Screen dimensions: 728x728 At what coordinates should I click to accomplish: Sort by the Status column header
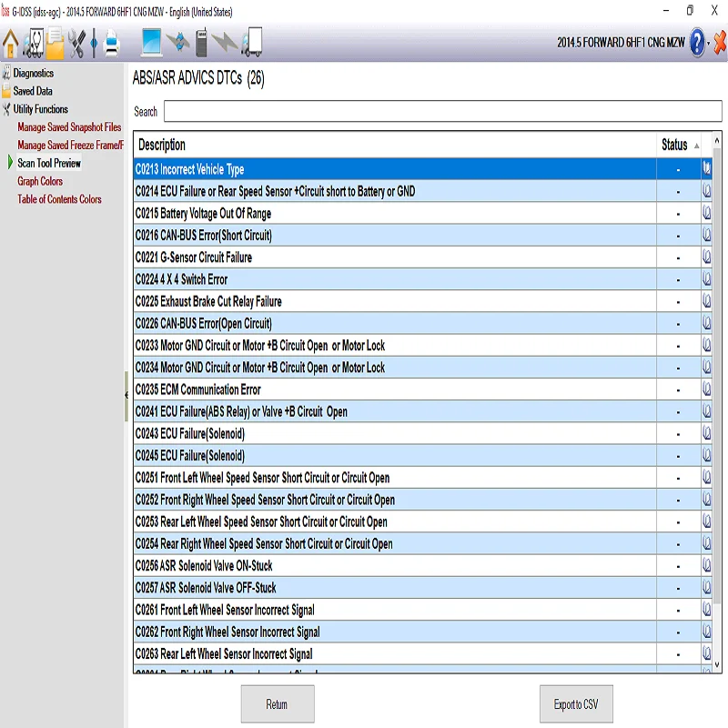(680, 145)
